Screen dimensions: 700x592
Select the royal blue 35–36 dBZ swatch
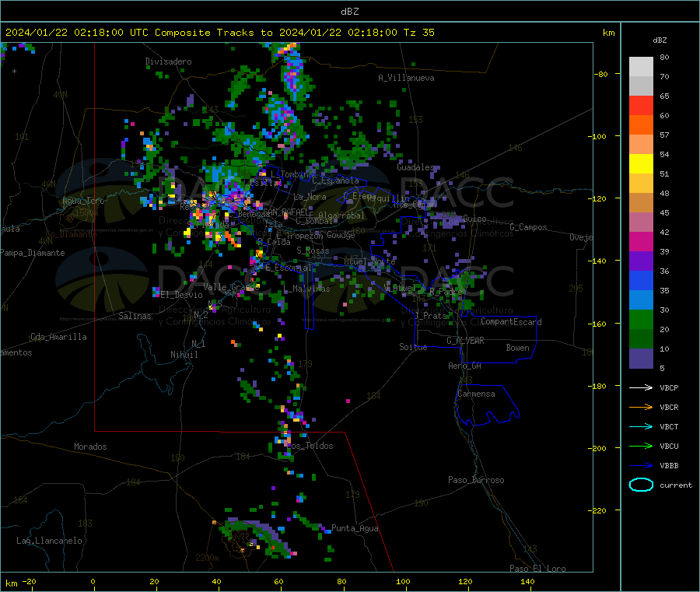[x=641, y=280]
